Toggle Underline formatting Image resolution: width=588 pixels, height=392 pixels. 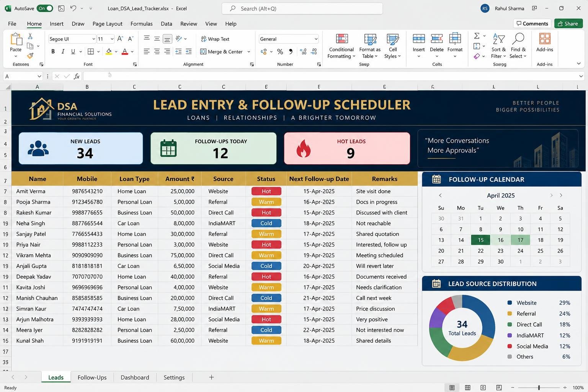73,51
